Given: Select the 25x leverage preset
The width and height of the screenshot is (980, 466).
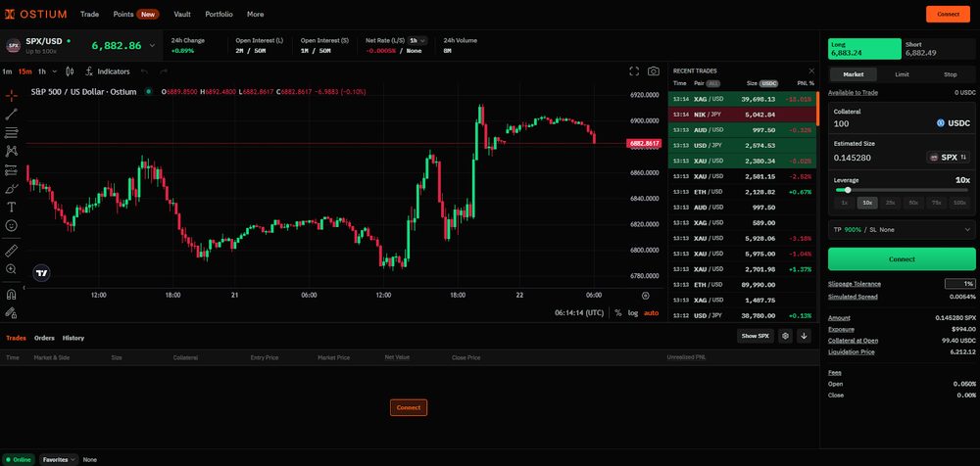Looking at the screenshot, I should [x=891, y=203].
